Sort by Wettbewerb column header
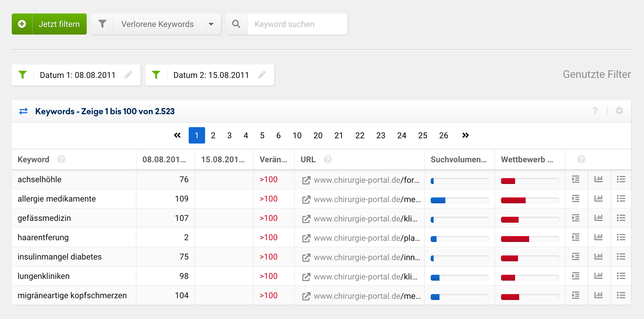644x319 pixels. [x=527, y=159]
